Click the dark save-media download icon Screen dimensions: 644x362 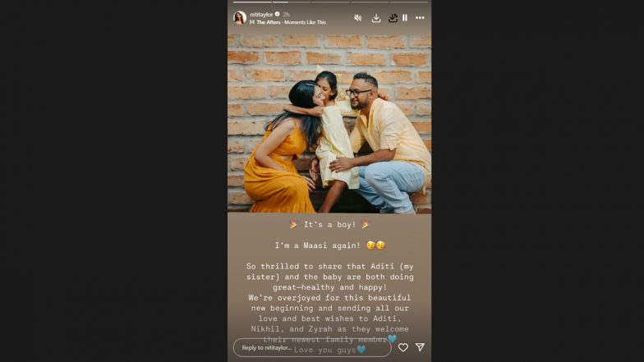[x=393, y=18]
